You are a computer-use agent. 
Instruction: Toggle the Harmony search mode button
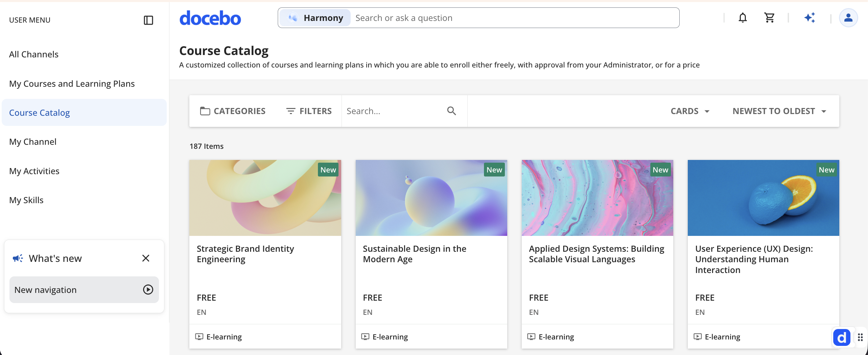(x=316, y=18)
